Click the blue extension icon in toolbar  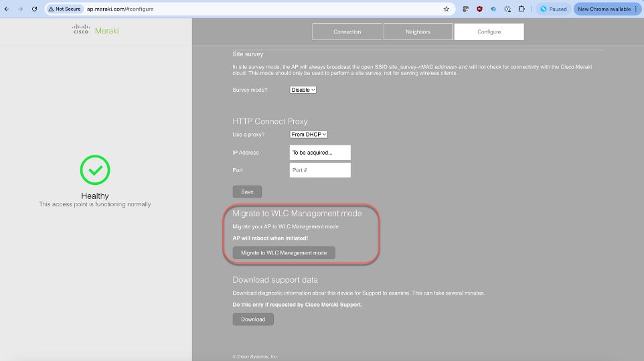[x=493, y=9]
